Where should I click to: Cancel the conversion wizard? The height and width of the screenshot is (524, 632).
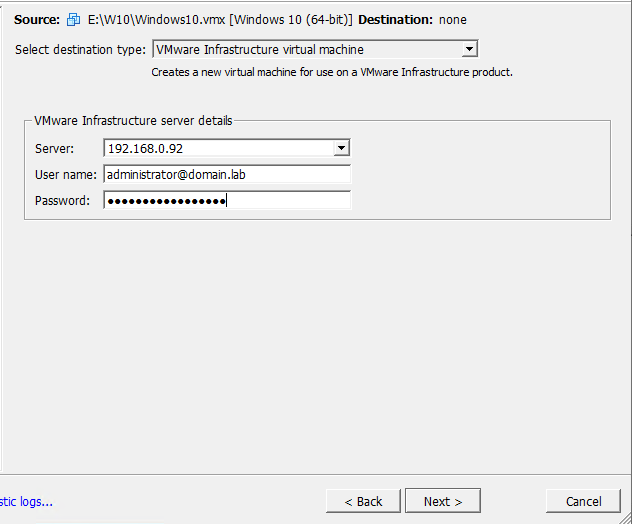pyautogui.click(x=583, y=501)
